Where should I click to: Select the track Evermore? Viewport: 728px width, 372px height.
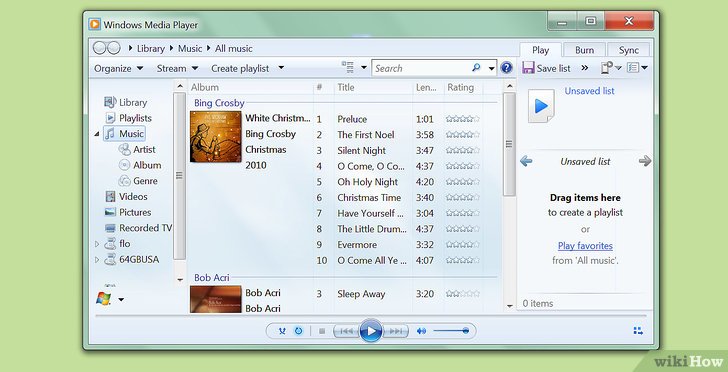pos(357,245)
